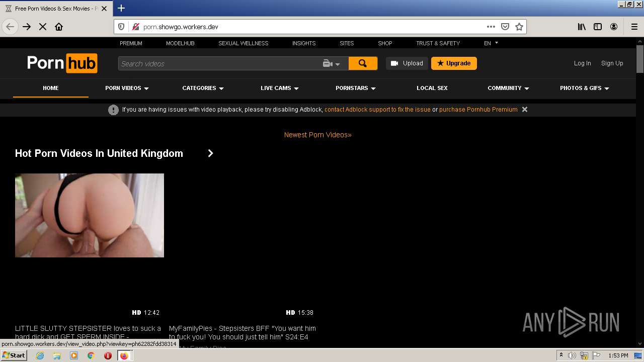Open a new browser tab
The width and height of the screenshot is (644, 362).
pyautogui.click(x=121, y=8)
